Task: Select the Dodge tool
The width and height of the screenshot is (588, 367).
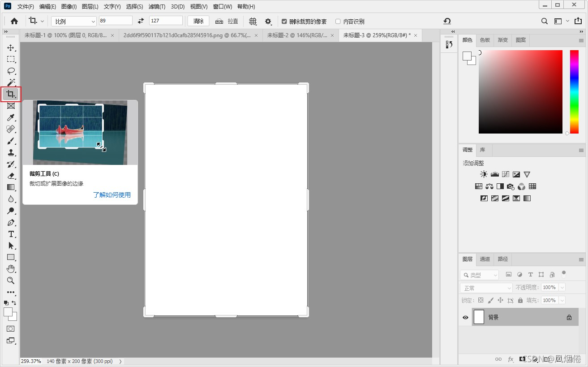Action: point(11,211)
